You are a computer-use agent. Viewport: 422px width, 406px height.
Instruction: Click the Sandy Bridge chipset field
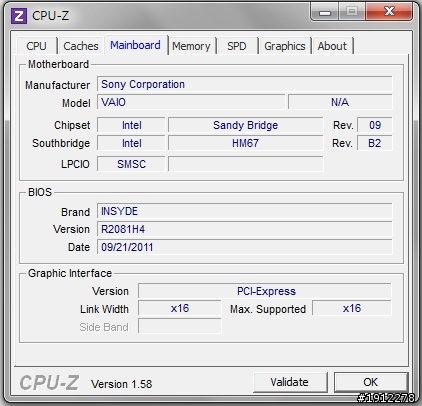pos(246,125)
